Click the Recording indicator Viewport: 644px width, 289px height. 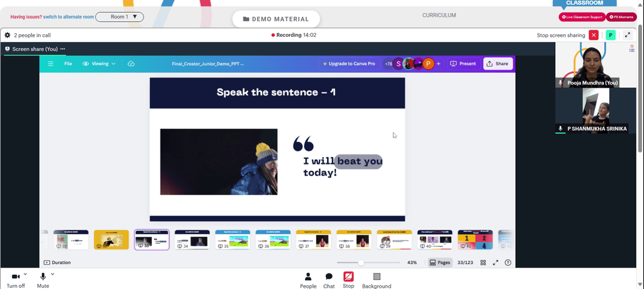(x=294, y=35)
